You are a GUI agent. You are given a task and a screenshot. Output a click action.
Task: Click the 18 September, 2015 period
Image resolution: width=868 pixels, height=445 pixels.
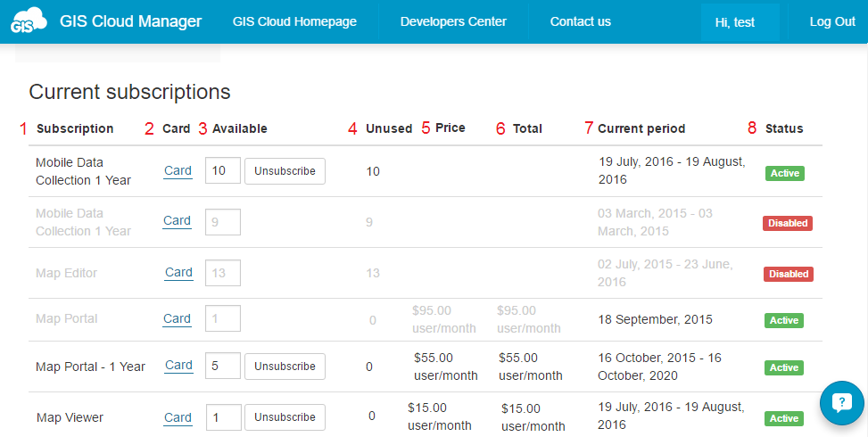(655, 319)
